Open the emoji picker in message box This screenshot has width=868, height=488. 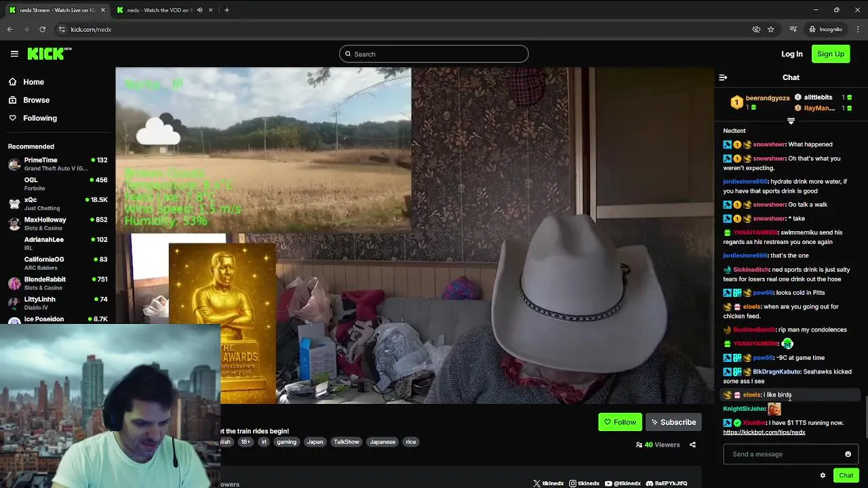(848, 454)
